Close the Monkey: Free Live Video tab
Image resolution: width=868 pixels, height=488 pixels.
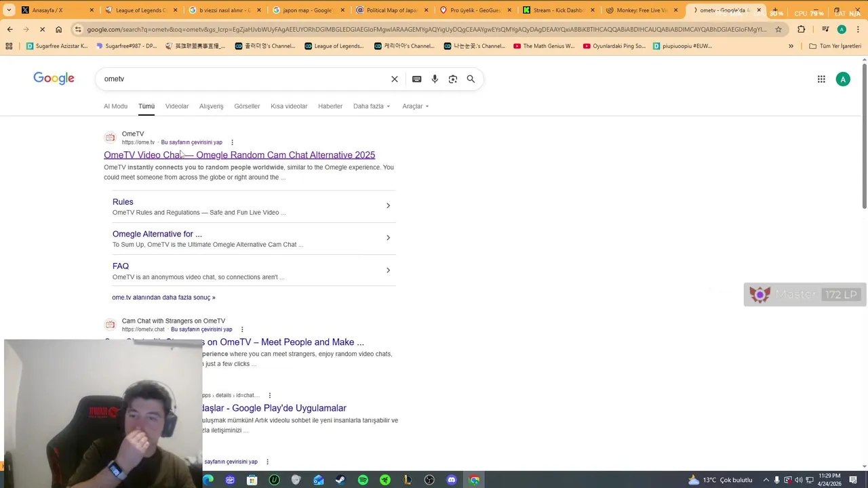[x=675, y=10]
